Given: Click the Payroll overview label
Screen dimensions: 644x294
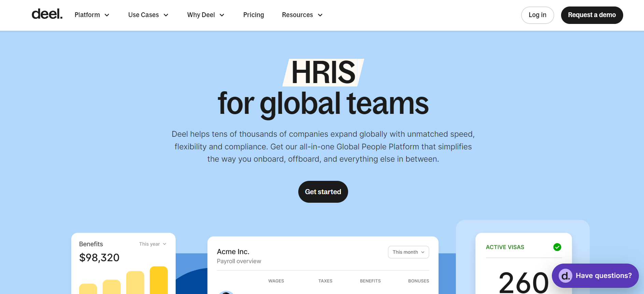Looking at the screenshot, I should [x=239, y=261].
